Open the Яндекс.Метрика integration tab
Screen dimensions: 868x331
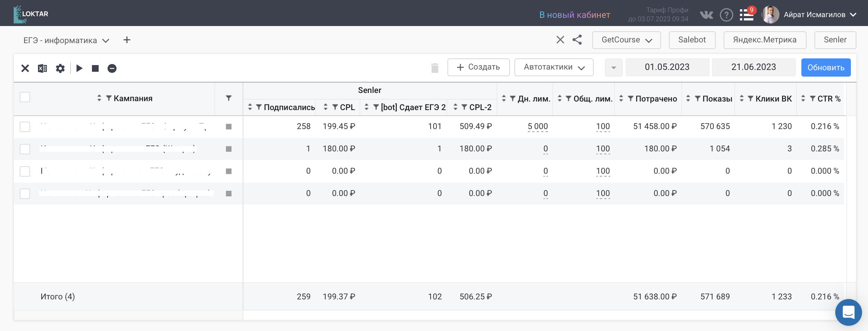point(765,40)
